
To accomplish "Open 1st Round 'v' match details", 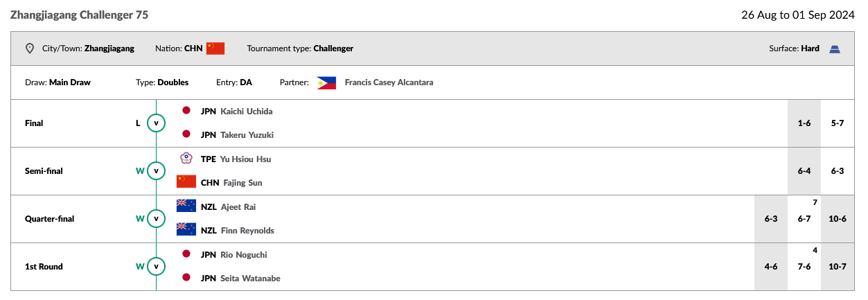I will click(x=156, y=266).
